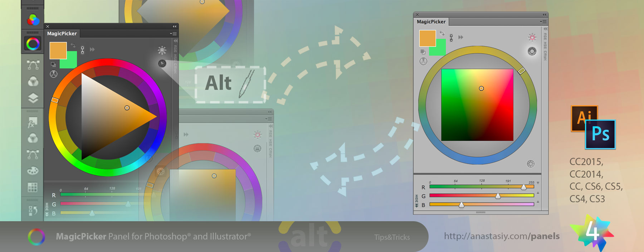This screenshot has width=644, height=252.
Task: Click up arrow beside B slider, light panel
Action: [x=538, y=202]
